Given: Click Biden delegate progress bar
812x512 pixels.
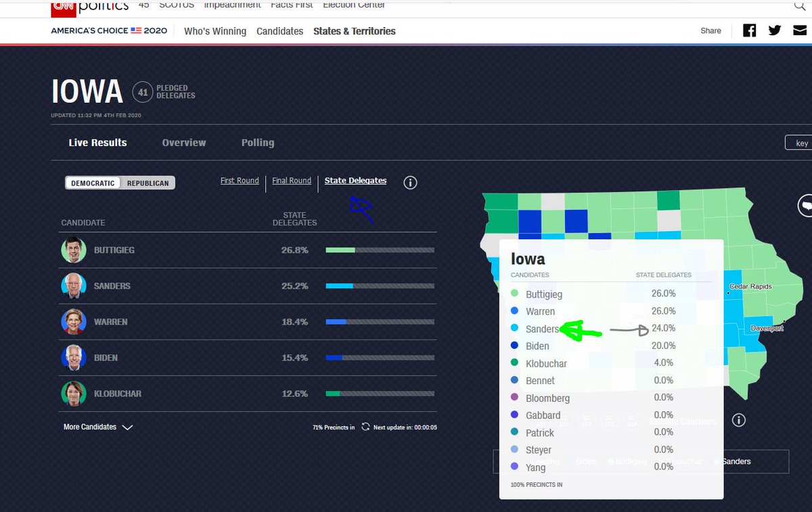Looking at the screenshot, I should tap(380, 358).
